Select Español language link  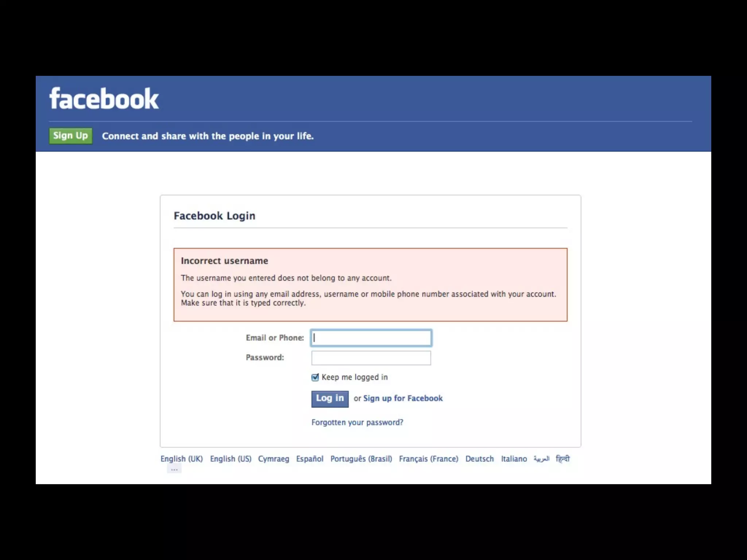pyautogui.click(x=310, y=459)
